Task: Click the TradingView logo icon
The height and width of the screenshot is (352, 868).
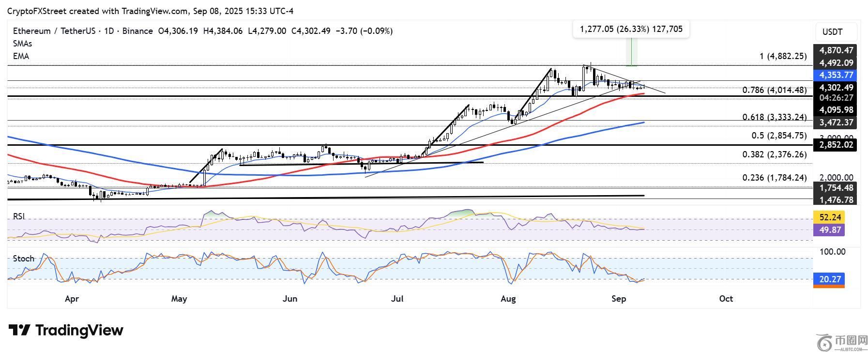Action: (x=19, y=331)
